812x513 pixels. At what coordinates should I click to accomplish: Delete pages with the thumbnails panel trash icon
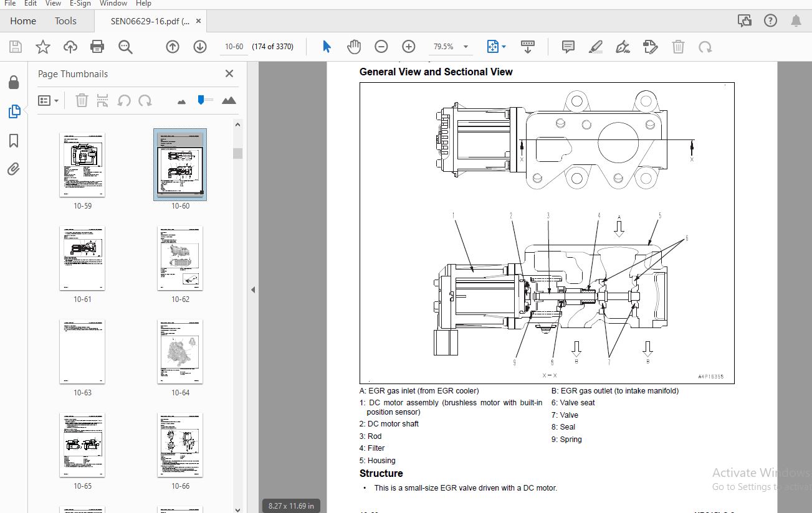point(82,100)
